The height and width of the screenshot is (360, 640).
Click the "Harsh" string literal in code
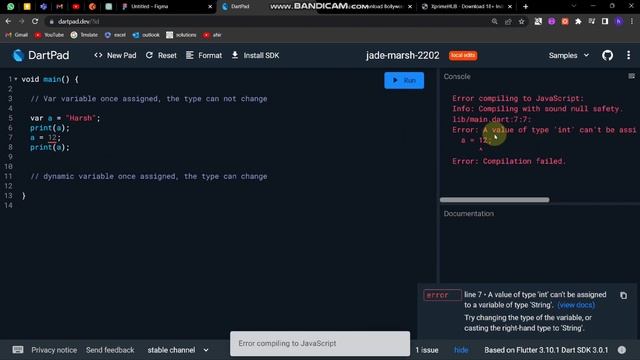point(80,118)
